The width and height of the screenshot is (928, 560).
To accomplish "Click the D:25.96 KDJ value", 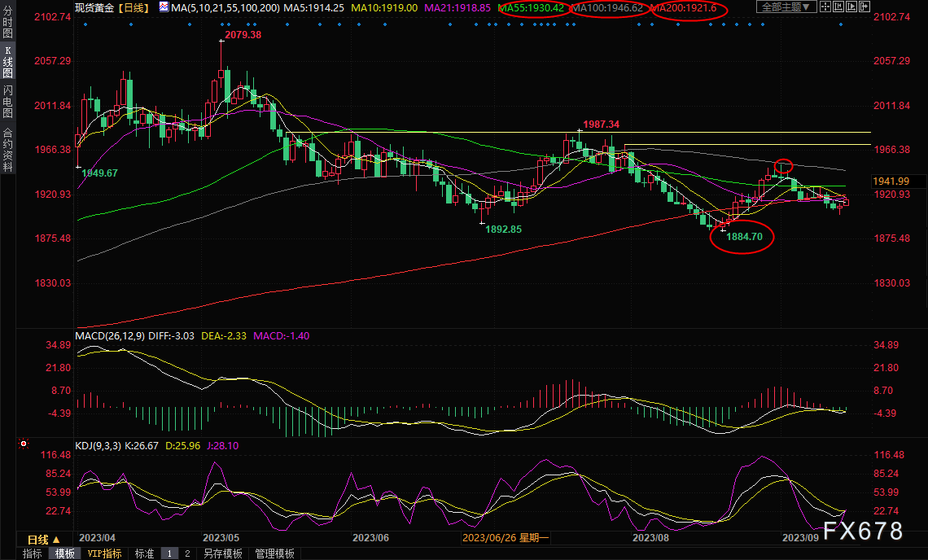I will (x=182, y=446).
